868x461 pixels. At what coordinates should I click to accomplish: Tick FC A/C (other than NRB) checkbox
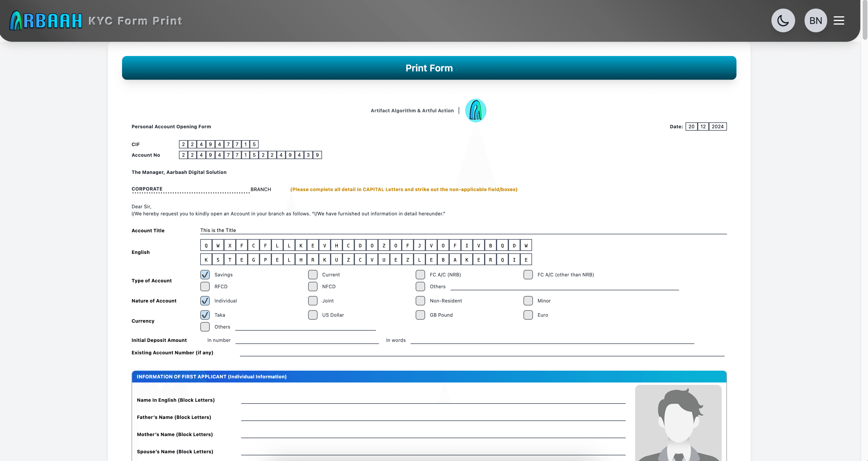[528, 275]
